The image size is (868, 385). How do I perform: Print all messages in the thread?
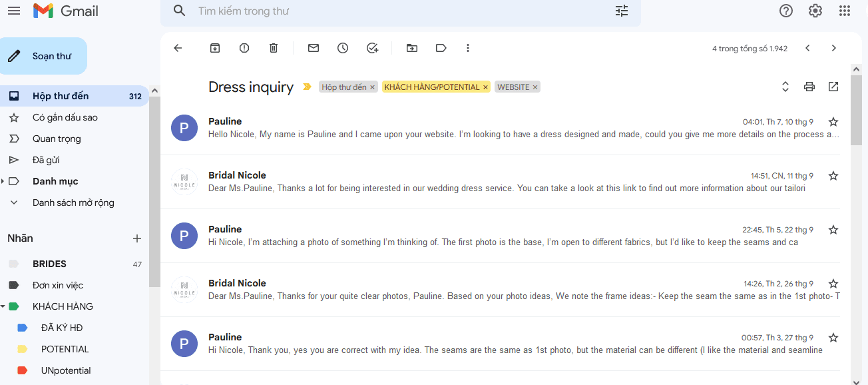tap(809, 87)
